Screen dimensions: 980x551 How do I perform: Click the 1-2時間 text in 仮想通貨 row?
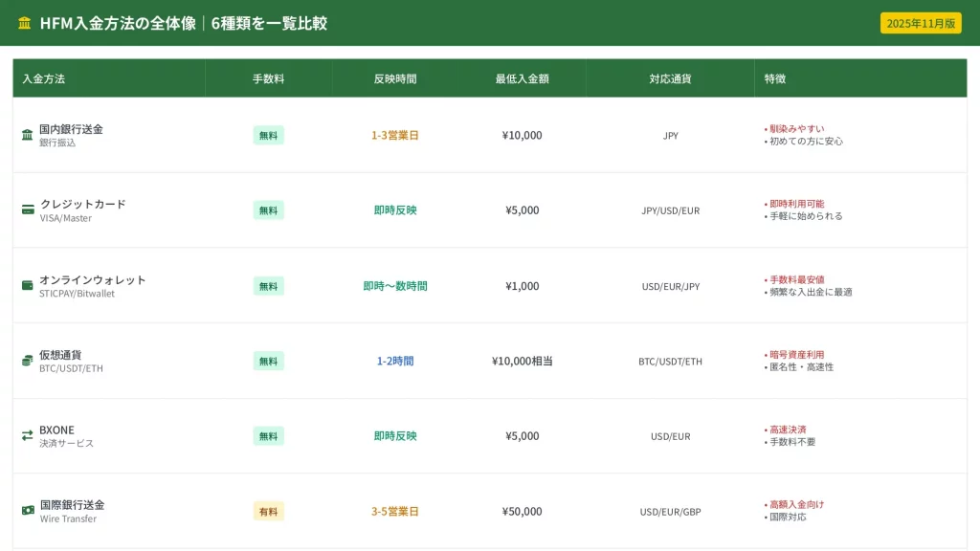click(395, 361)
